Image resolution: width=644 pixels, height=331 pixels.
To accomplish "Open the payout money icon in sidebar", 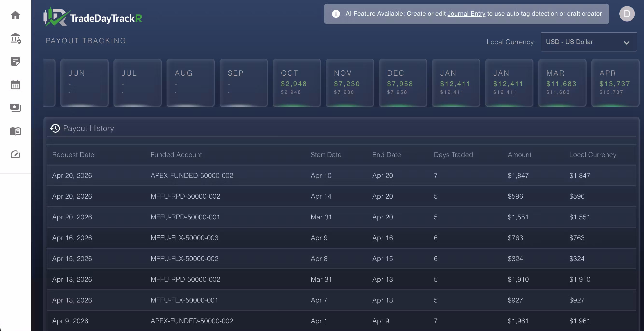I will pos(15,108).
